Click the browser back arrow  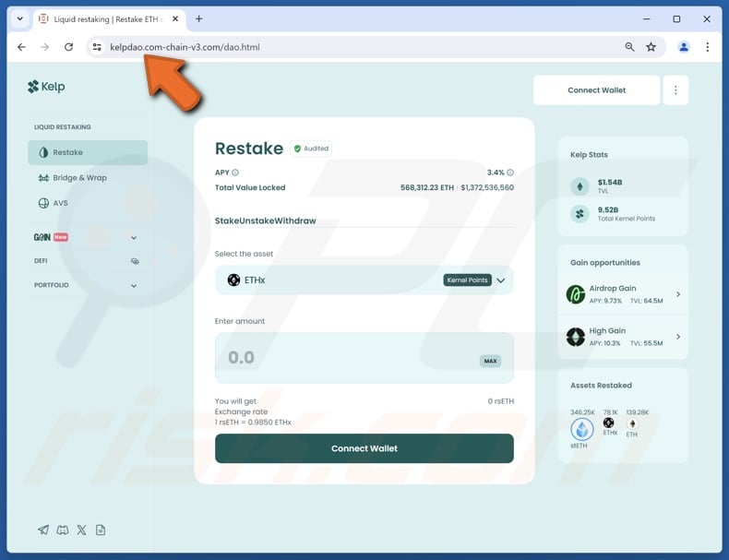[x=21, y=47]
